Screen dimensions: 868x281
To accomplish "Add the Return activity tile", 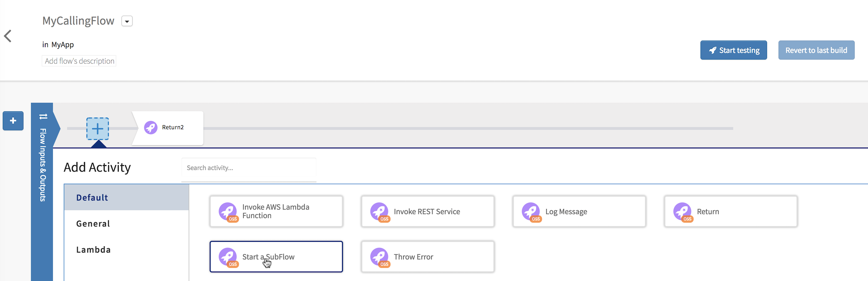I will click(x=731, y=212).
